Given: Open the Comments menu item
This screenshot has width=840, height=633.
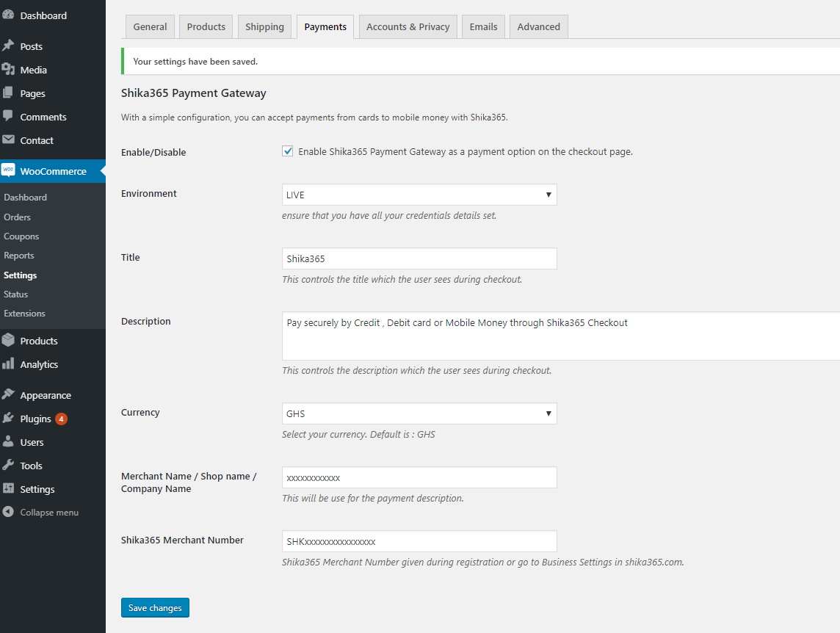Looking at the screenshot, I should (x=43, y=117).
